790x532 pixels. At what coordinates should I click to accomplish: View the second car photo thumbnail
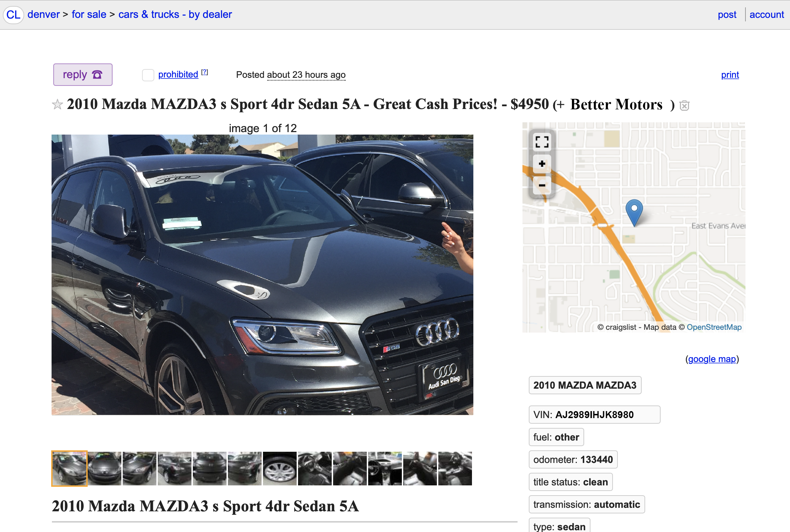[104, 469]
